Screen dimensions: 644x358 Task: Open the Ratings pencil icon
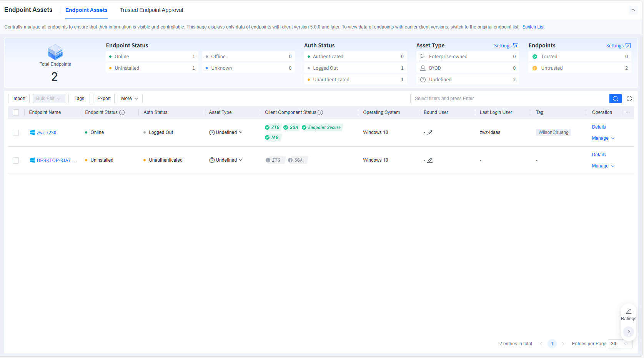tap(629, 311)
